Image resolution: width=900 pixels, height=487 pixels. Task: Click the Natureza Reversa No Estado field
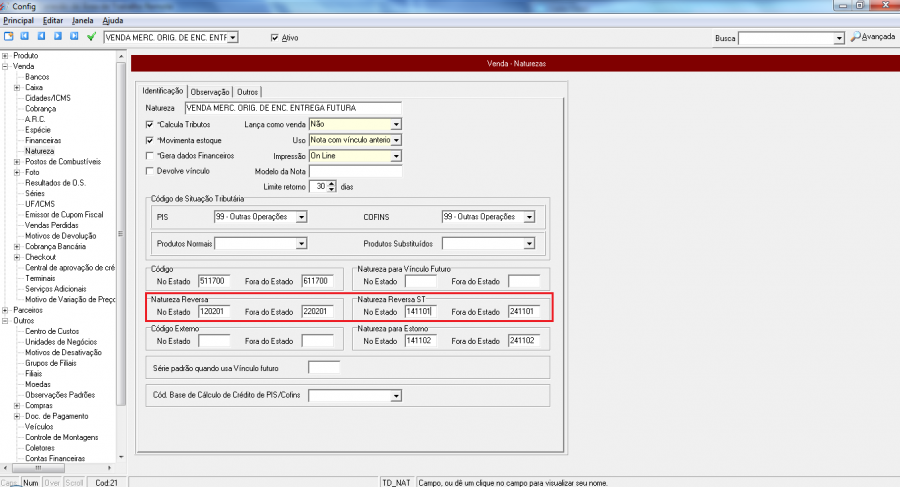[214, 312]
